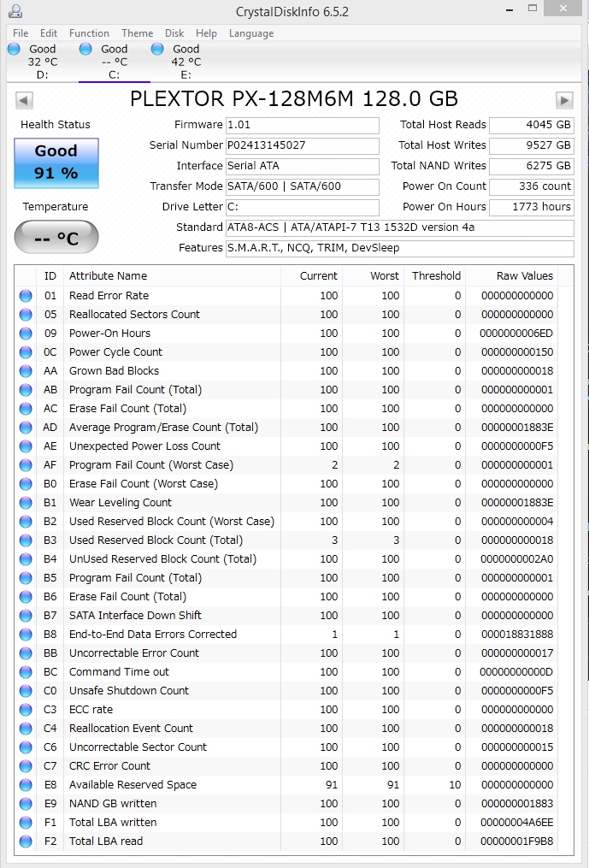This screenshot has height=868, width=589.
Task: Click the Attribute Name column header
Action: tap(172, 275)
